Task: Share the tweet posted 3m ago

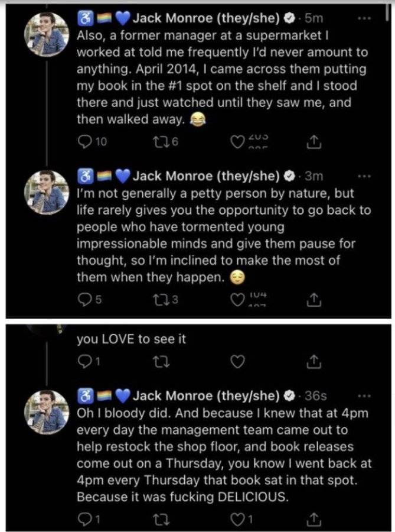Action: coord(314,300)
